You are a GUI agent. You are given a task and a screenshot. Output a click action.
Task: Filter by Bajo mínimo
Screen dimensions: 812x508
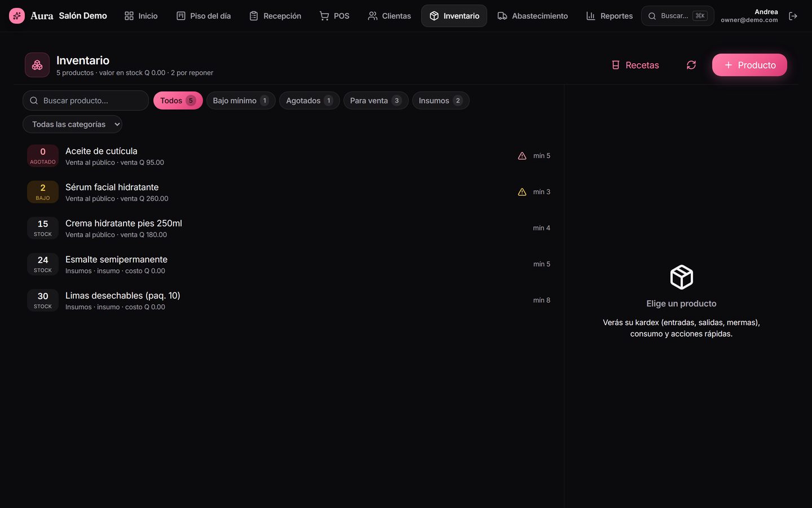coord(241,100)
